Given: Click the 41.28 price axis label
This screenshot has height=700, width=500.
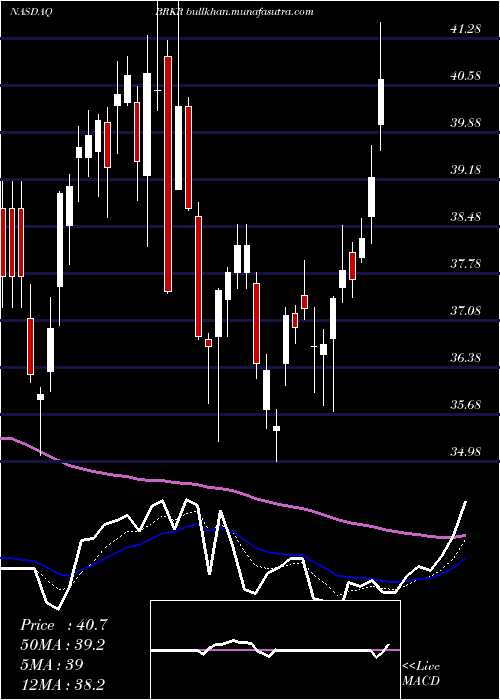Looking at the screenshot, I should click(x=465, y=29).
